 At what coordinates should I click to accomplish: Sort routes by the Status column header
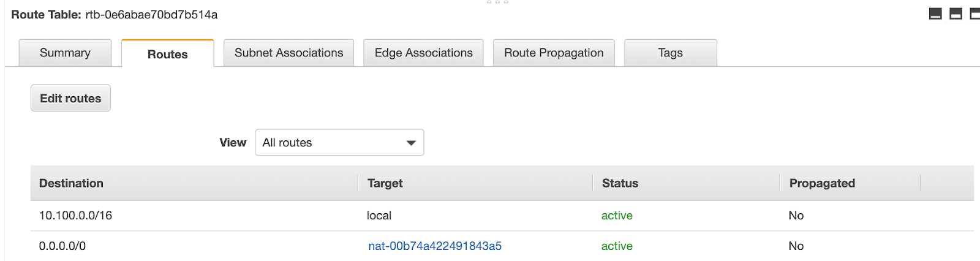point(620,183)
